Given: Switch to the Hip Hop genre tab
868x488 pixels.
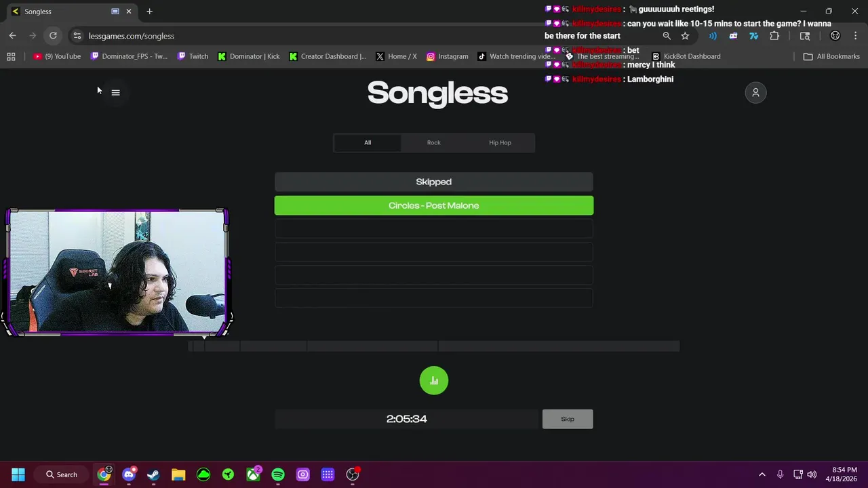Looking at the screenshot, I should (x=500, y=142).
